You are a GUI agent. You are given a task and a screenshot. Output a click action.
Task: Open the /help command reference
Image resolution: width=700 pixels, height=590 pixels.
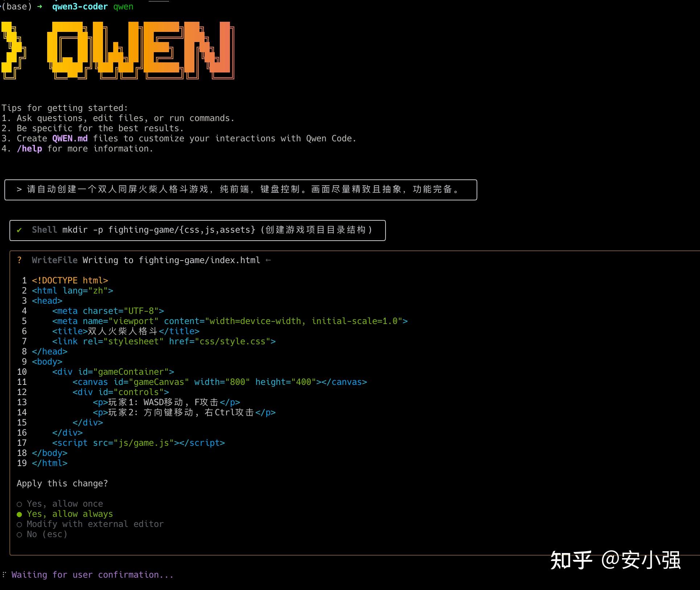point(30,148)
